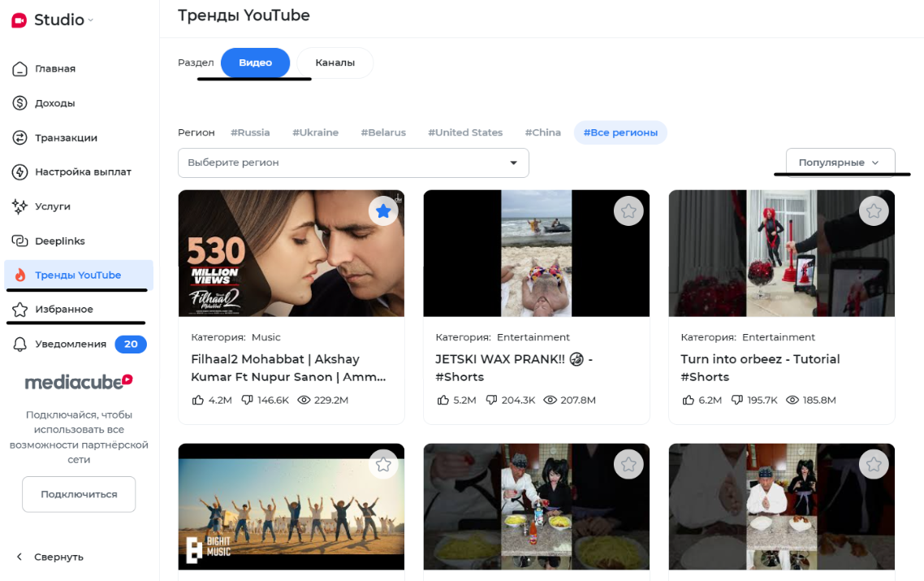The height and width of the screenshot is (581, 924).
Task: Click the Тренды YouTube page heading
Action: (244, 15)
